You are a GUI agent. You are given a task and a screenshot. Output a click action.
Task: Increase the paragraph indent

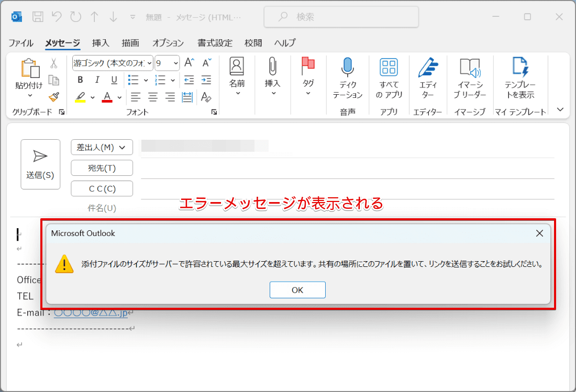(x=206, y=80)
